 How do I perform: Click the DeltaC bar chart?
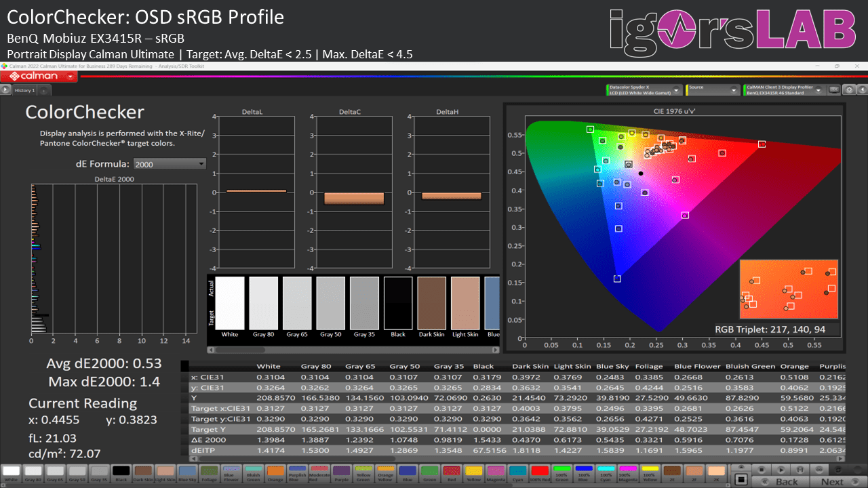click(353, 192)
